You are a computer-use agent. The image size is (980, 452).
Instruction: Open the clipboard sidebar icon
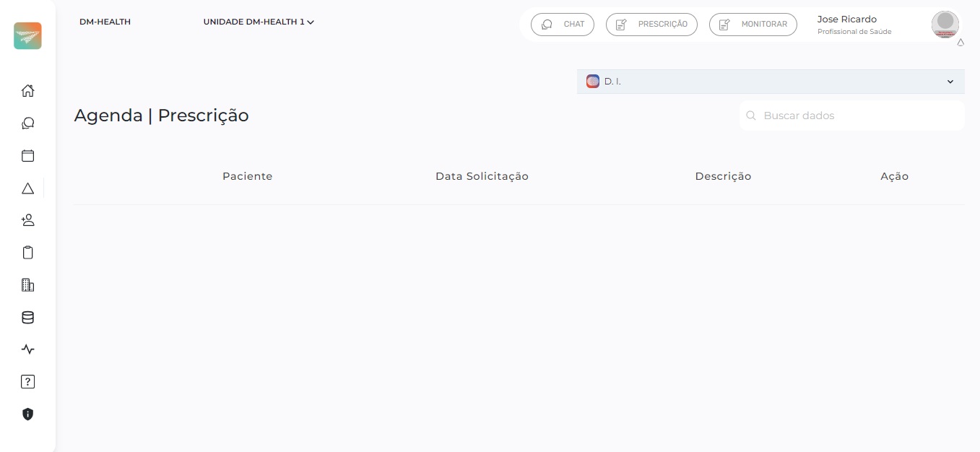pos(27,253)
